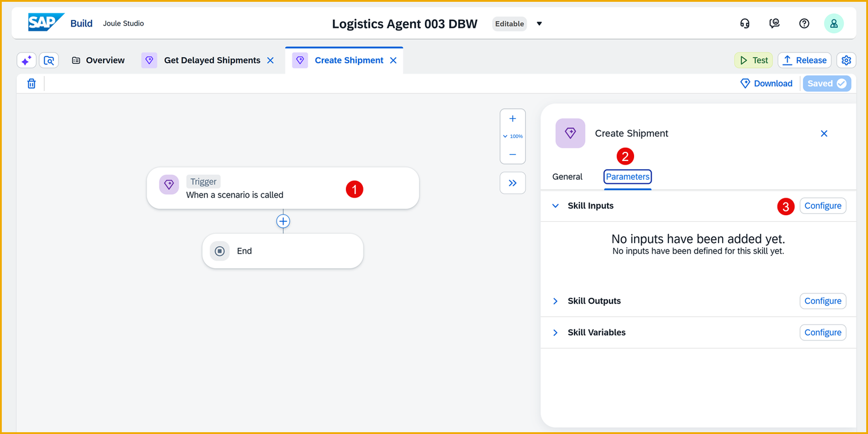Close the Create Shipment tab
The height and width of the screenshot is (434, 868).
coord(393,60)
